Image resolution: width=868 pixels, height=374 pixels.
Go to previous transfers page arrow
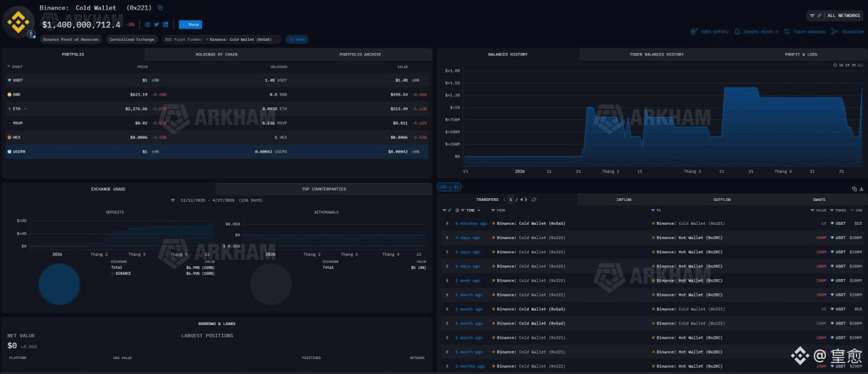pyautogui.click(x=505, y=200)
